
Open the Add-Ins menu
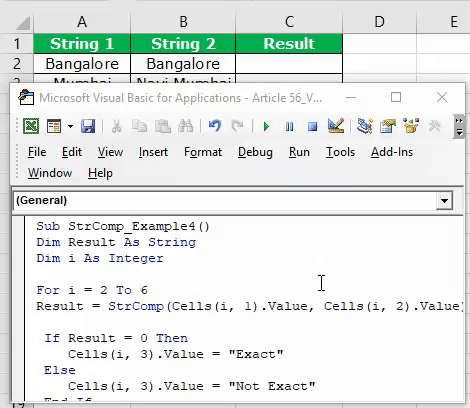pos(392,152)
